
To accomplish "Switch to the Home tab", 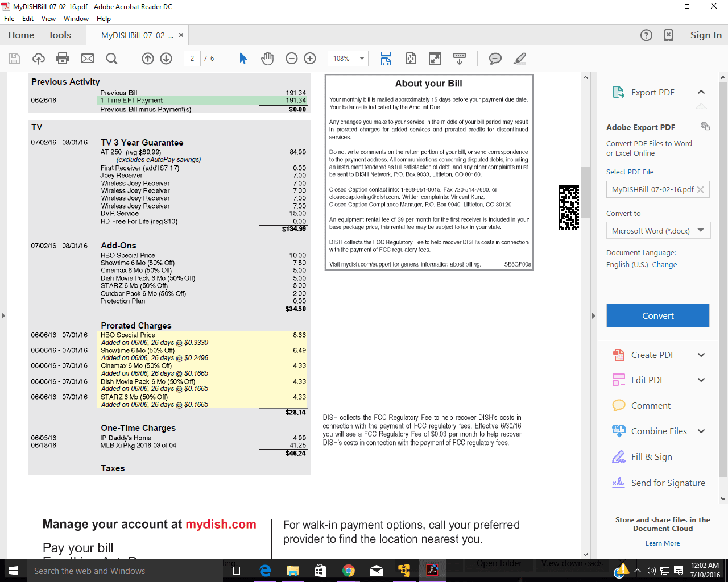I will 21,35.
